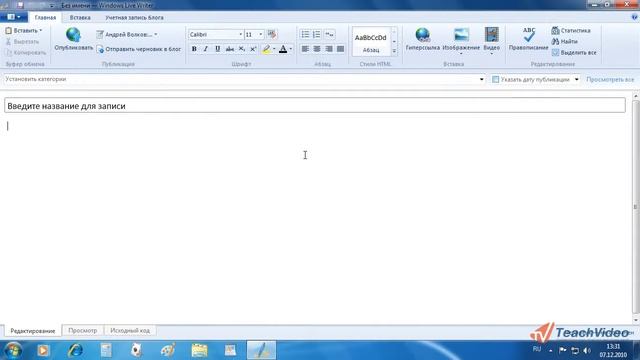Viewport: 640px width, 360px height.
Task: Switch to Исходный код source tab
Action: 130,331
